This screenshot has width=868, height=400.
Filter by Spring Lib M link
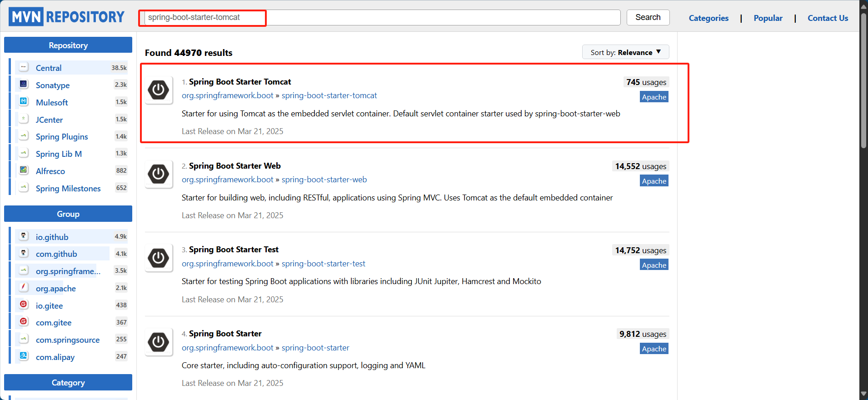(59, 154)
